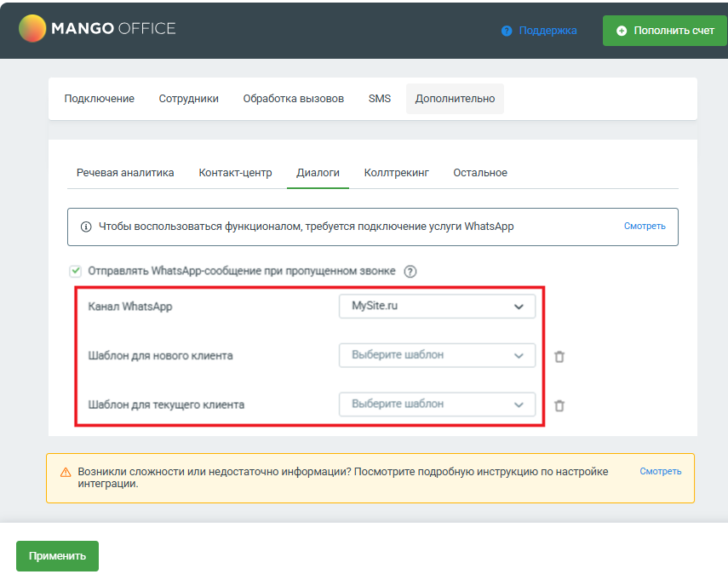This screenshot has height=580, width=728.
Task: Click the Шаблон для текущего клиента label
Action: (x=166, y=405)
